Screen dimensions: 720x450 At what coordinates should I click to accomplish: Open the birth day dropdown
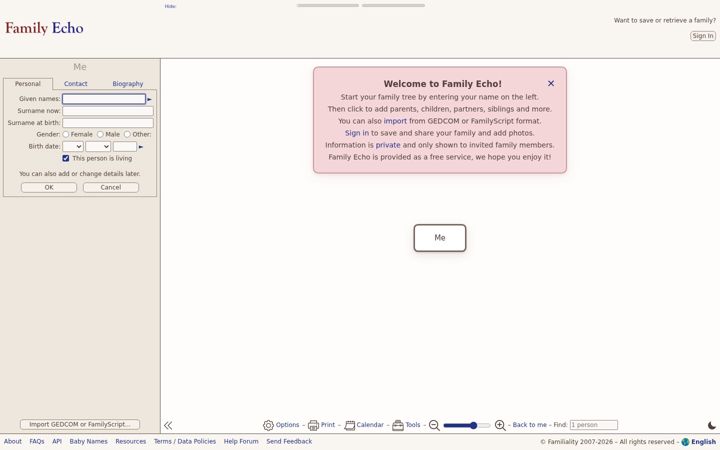[73, 146]
